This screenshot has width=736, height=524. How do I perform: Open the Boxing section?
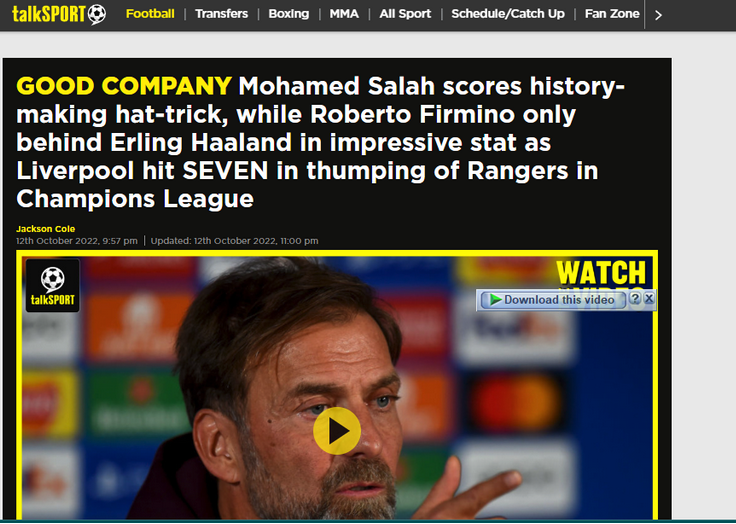289,14
